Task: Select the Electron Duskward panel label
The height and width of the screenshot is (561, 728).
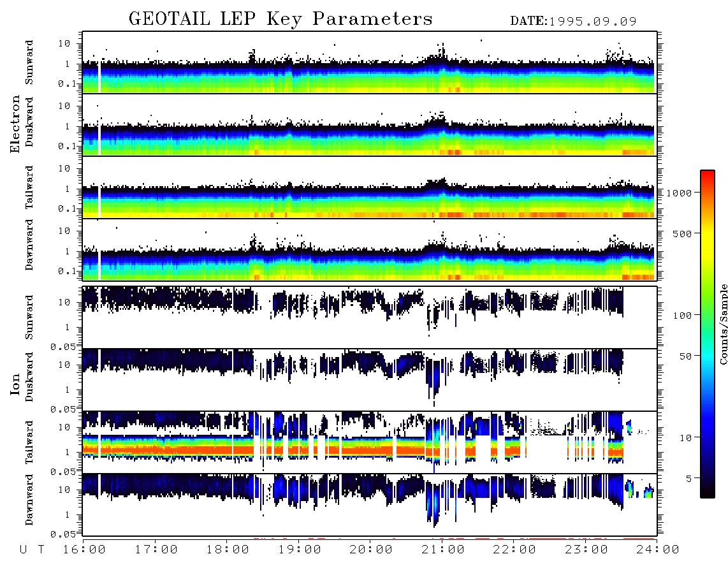Action: 29,122
